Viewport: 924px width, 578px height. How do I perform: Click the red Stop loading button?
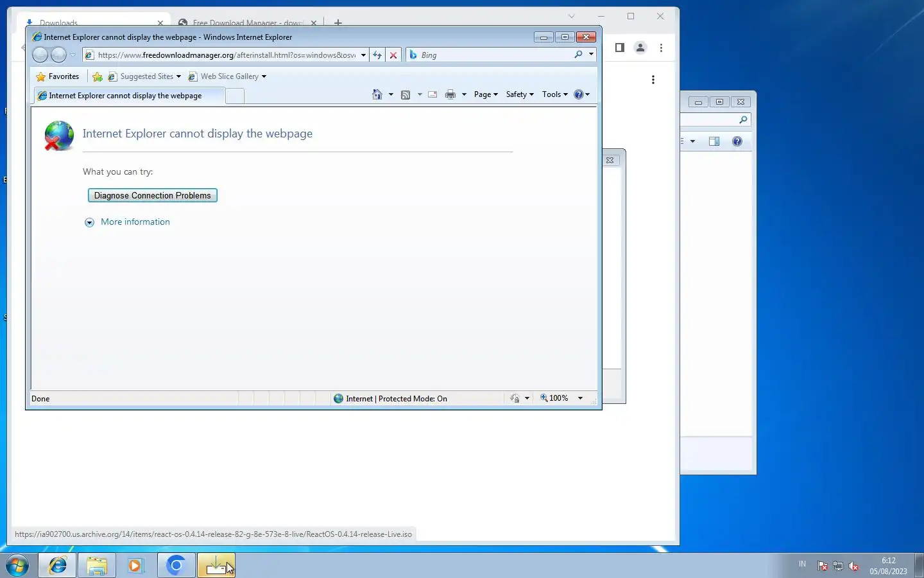coord(393,55)
